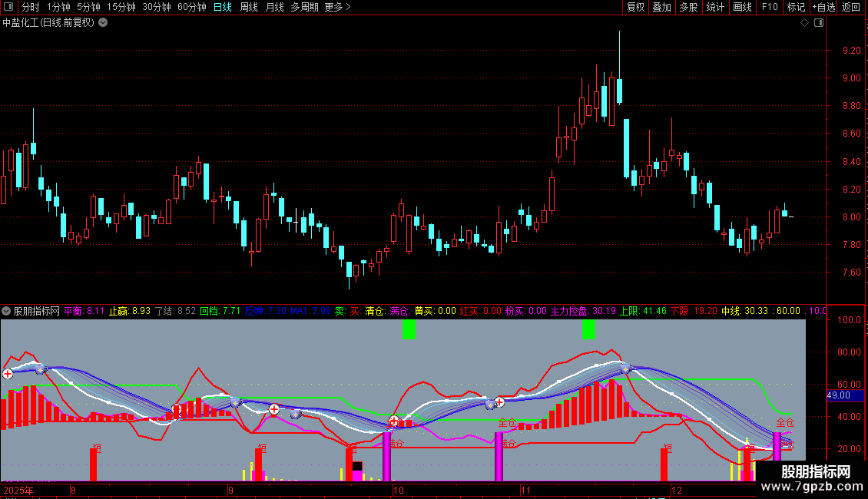The width and height of the screenshot is (868, 499).
Task: Click the 股朋指标网 indicator name
Action: point(37,311)
